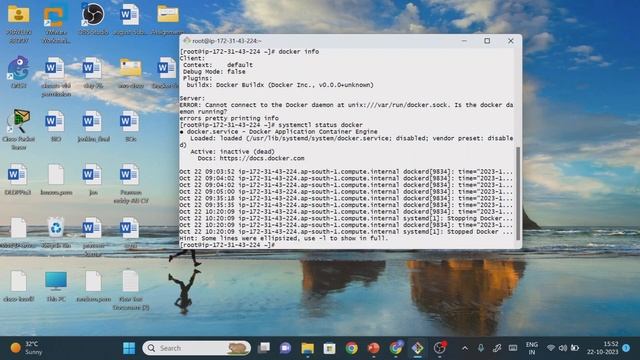The height and width of the screenshot is (360, 640).
Task: Open the VMware Workstation desktop shortcut
Action: [x=56, y=23]
